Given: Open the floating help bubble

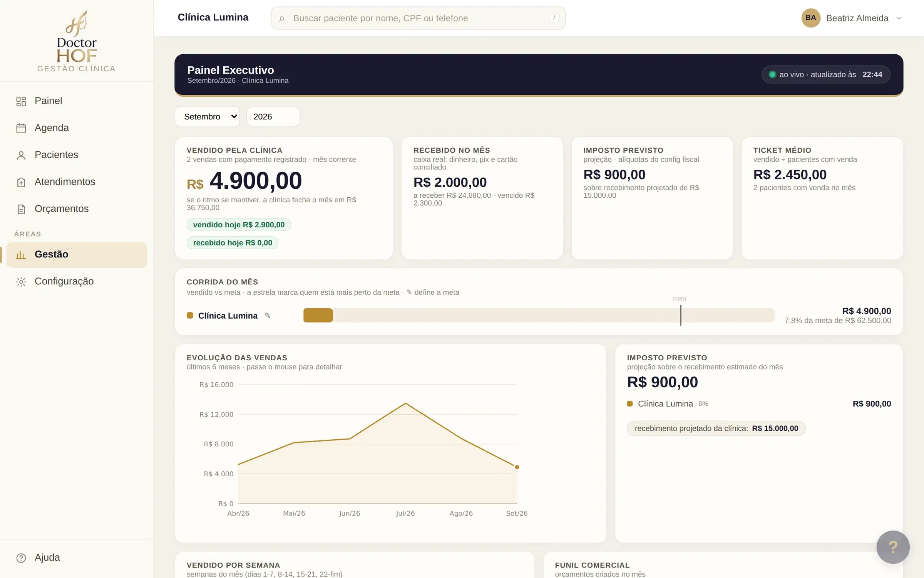Looking at the screenshot, I should [893, 547].
